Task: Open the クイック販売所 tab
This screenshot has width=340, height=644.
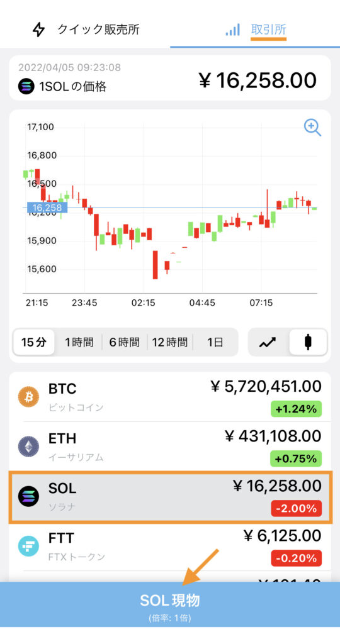Action: [x=85, y=30]
